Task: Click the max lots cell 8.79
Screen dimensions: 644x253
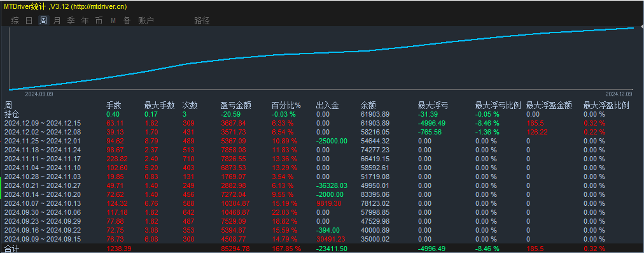Action: click(x=151, y=141)
